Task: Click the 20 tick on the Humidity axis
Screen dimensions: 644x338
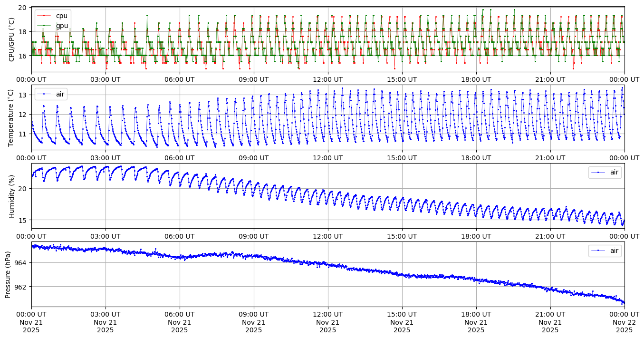Action: coord(23,189)
